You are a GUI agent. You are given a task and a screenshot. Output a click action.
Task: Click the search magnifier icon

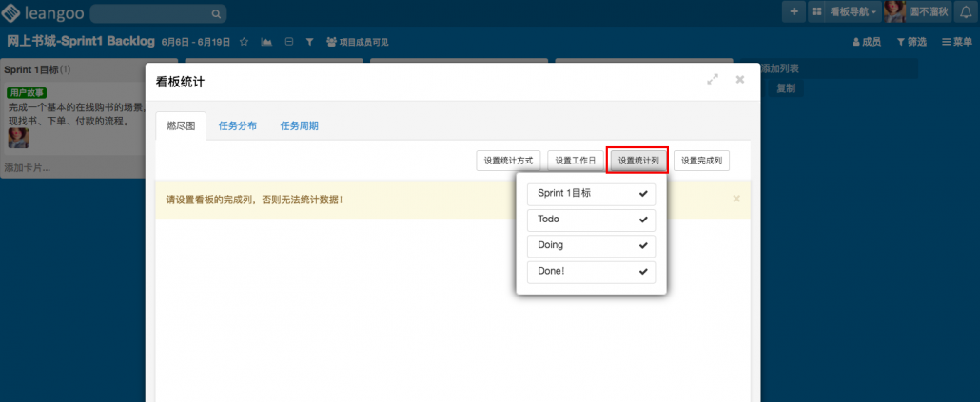(x=217, y=14)
